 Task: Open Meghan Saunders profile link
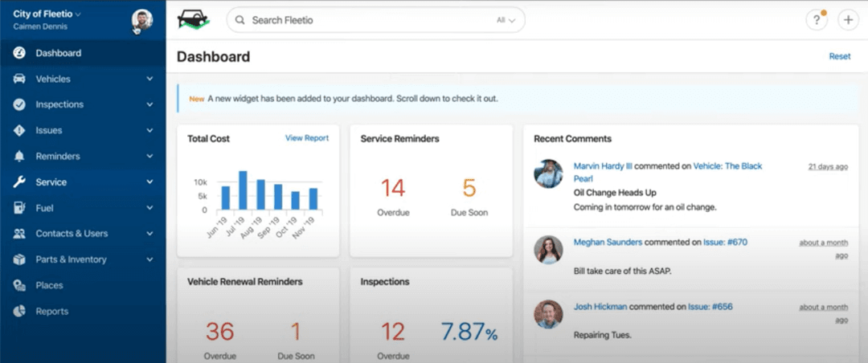click(x=608, y=243)
